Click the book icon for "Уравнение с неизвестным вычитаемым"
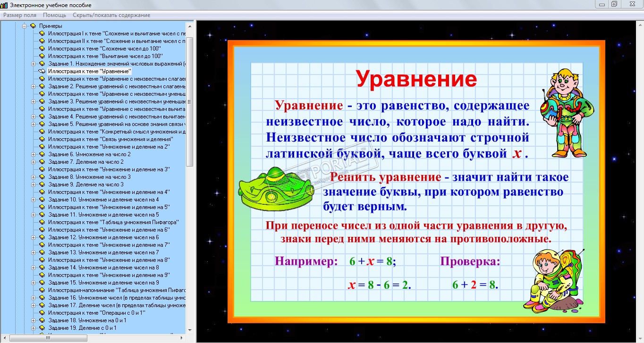 pos(42,109)
